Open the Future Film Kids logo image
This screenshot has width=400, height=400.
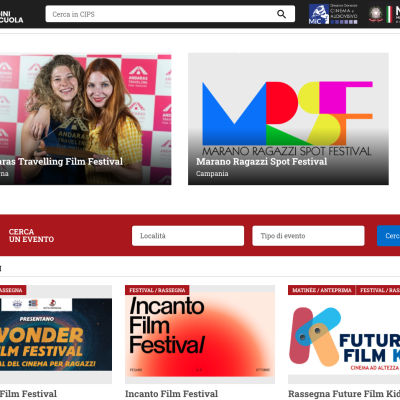coord(344,337)
